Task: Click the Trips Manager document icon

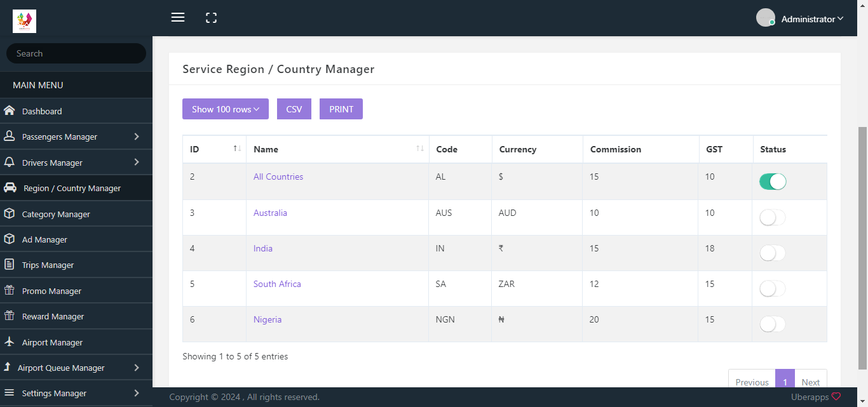Action: (10, 264)
